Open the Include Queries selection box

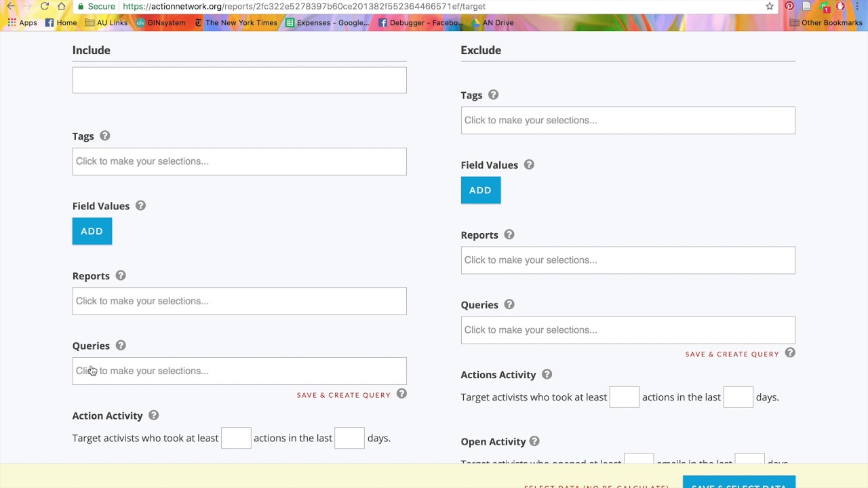239,371
